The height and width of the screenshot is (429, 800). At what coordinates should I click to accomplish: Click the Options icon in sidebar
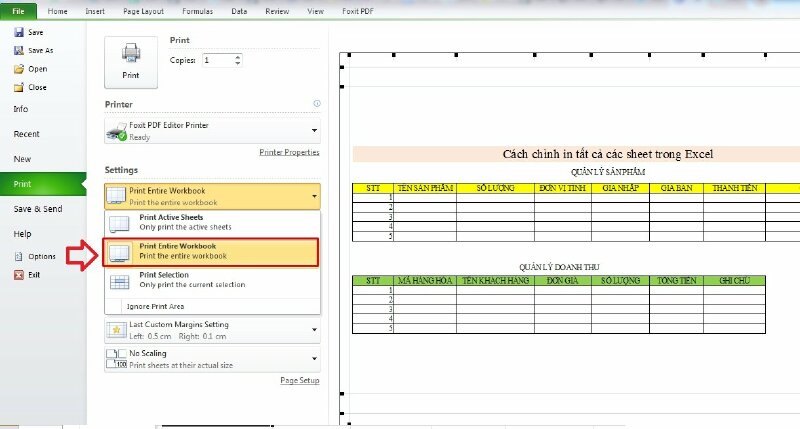[19, 257]
